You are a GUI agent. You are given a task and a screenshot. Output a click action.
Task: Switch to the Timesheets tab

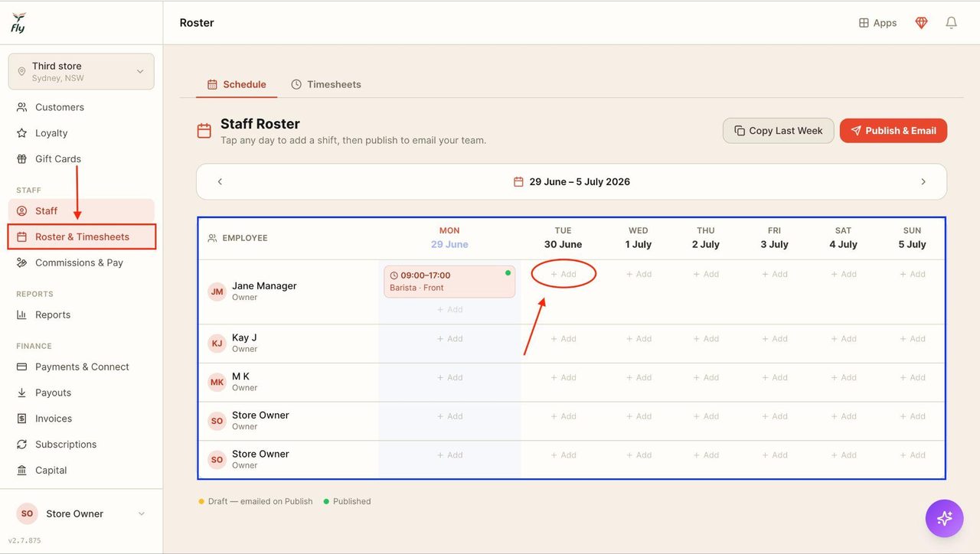pos(326,84)
